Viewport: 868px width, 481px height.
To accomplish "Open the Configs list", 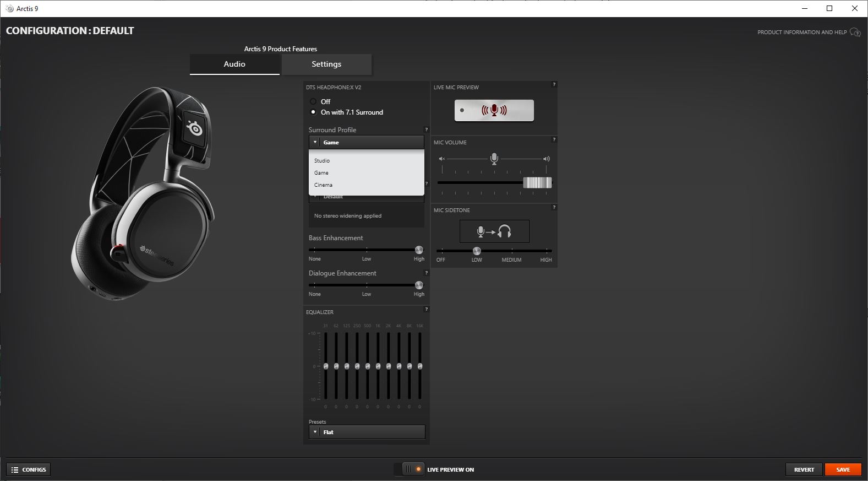I will (x=29, y=469).
